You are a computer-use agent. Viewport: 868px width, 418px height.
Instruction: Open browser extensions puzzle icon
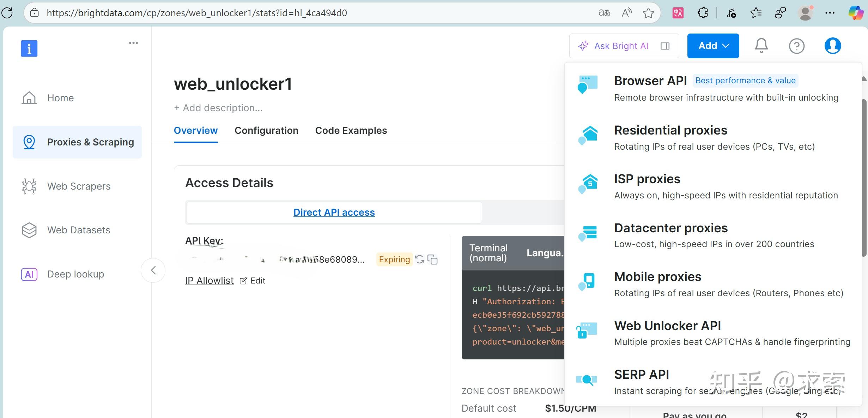click(703, 13)
